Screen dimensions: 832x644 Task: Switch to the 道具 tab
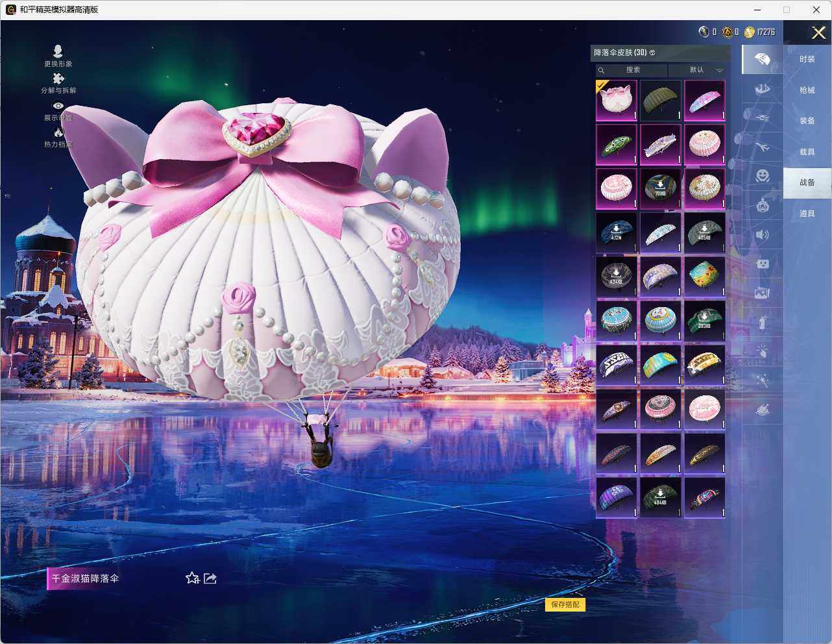tap(807, 214)
